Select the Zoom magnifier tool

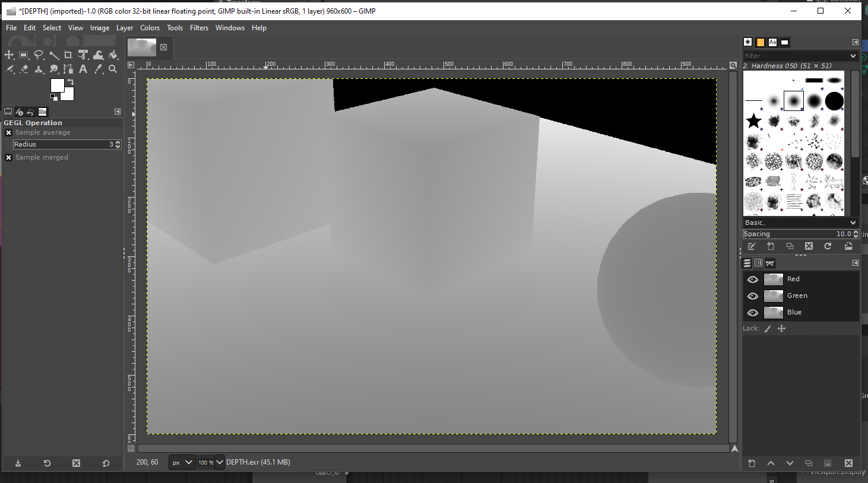(113, 69)
